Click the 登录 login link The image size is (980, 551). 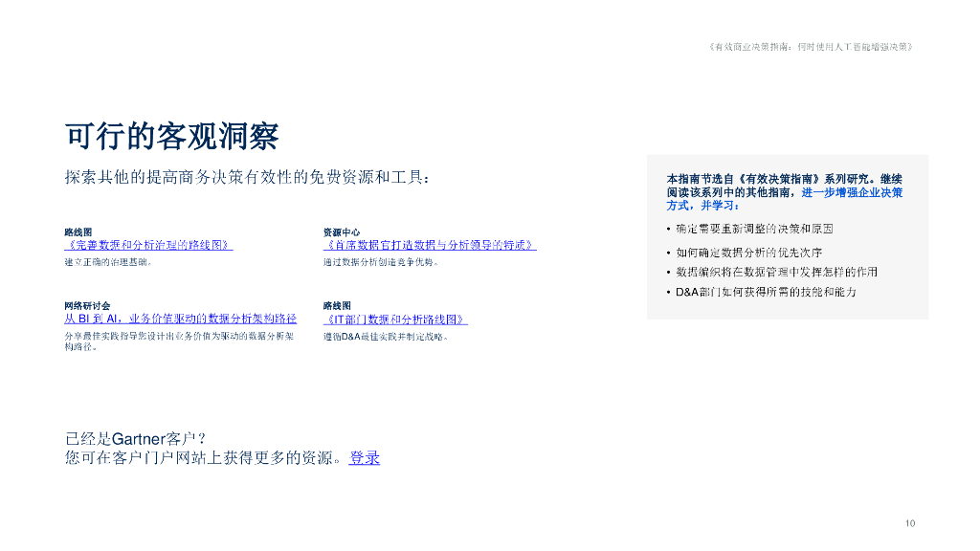point(367,457)
